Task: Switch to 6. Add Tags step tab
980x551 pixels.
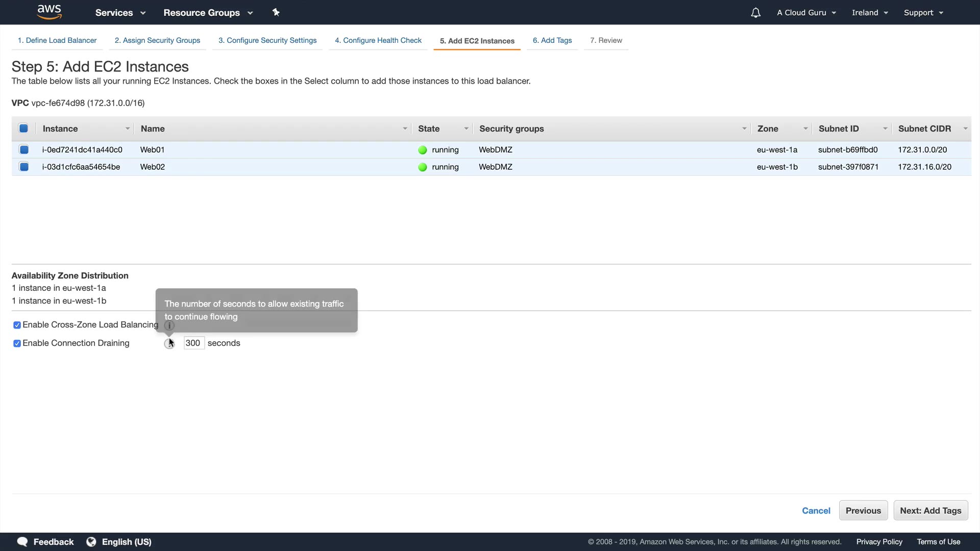Action: point(552,40)
